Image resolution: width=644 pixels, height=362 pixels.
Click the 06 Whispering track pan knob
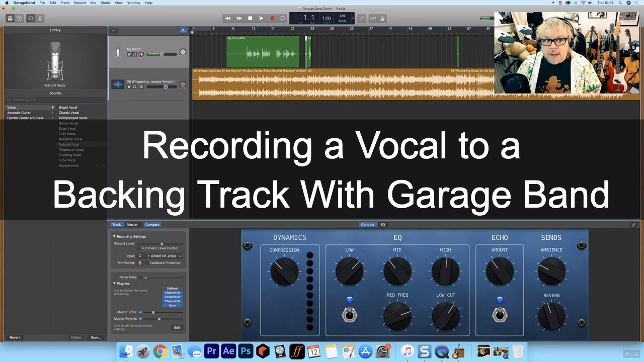(x=183, y=85)
